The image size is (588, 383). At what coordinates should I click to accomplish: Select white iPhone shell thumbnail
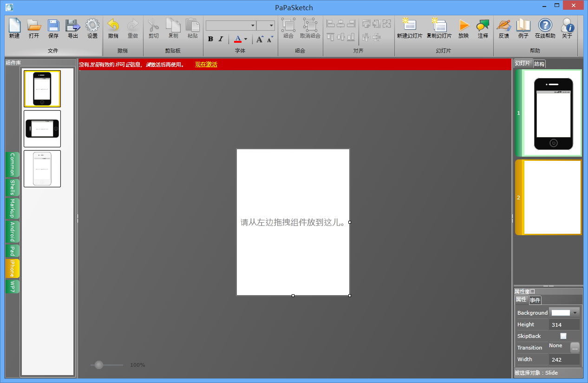[x=42, y=169]
